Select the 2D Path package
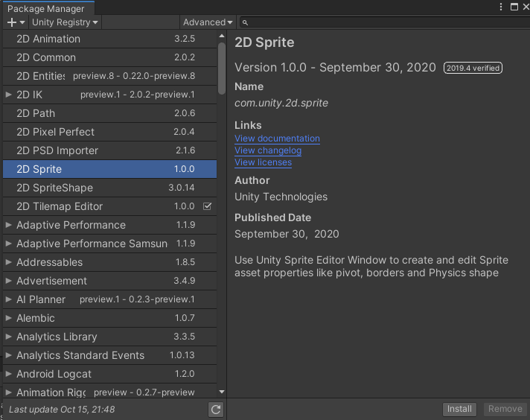The width and height of the screenshot is (530, 420). click(x=110, y=113)
